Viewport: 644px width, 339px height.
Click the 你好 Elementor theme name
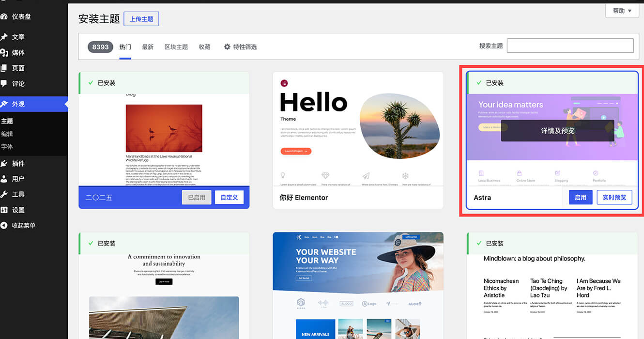304,198
